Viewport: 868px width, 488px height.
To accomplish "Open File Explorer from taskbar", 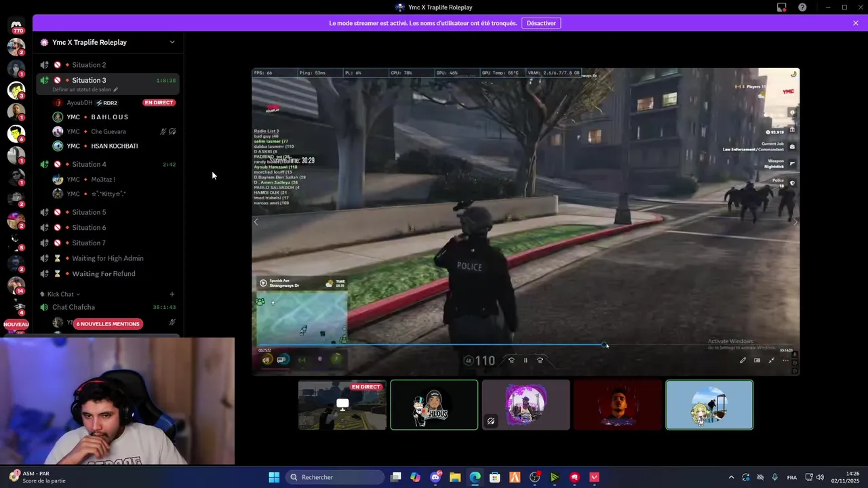I will 455,477.
